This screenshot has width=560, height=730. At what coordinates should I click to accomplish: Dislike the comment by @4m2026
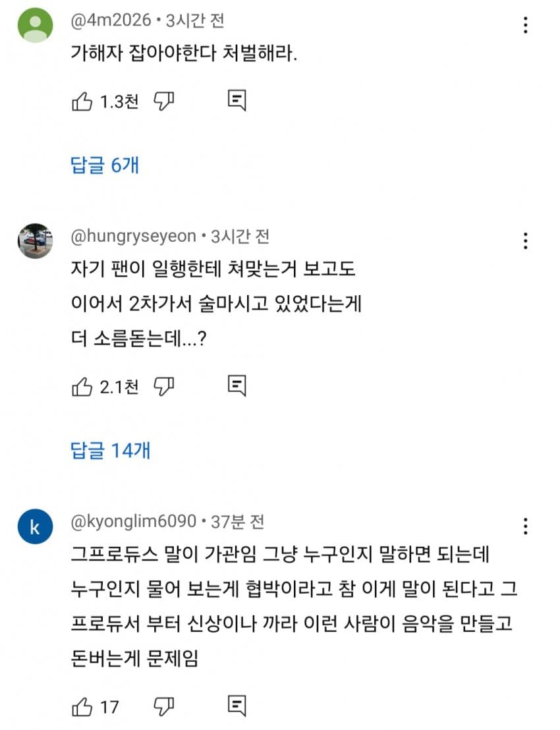point(164,101)
